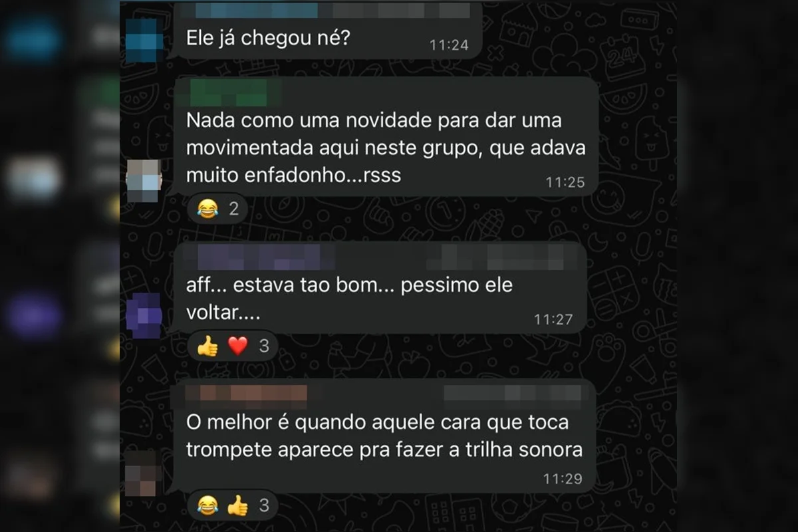
Task: Click the green blurred sender name above the 11:25 message
Action: coord(228,92)
